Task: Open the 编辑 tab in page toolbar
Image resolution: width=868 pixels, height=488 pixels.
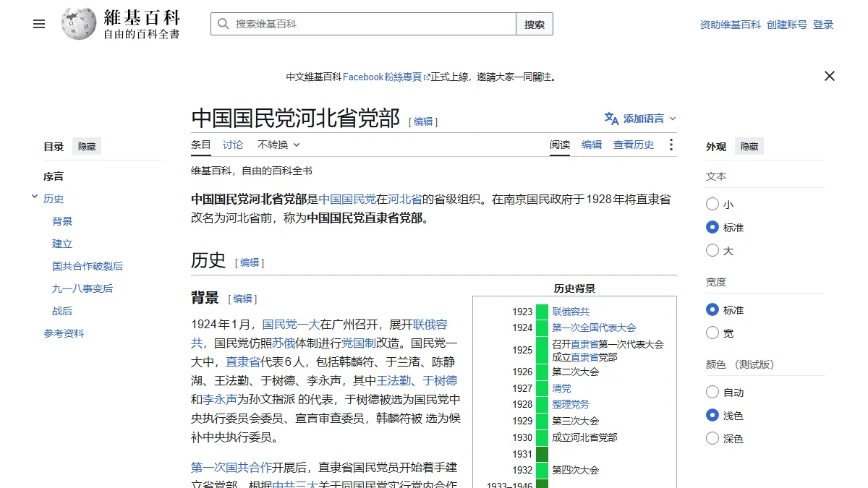Action: coord(592,145)
